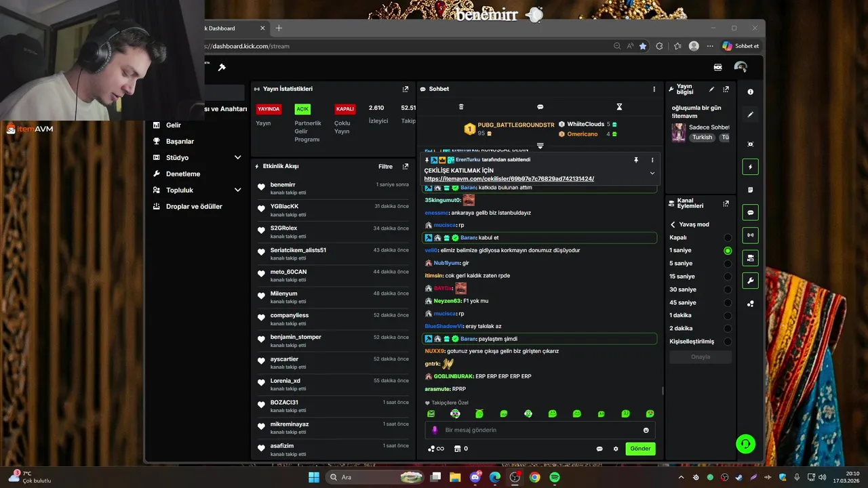
Task: Click the hourglass icon in chat toolbar
Action: [x=619, y=107]
